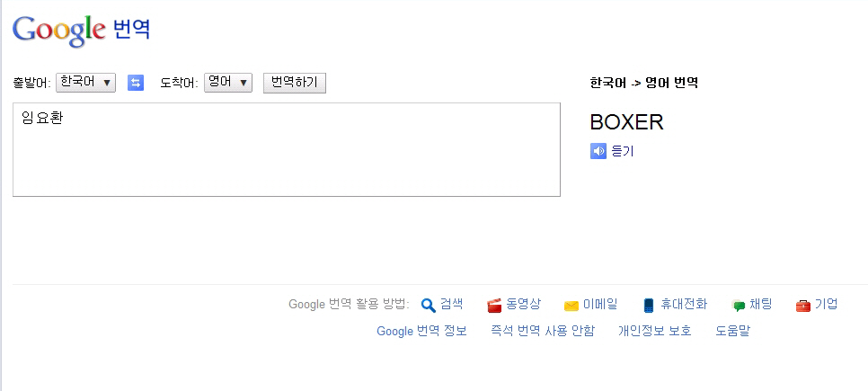This screenshot has height=391, width=868.
Task: Click the translated result BOXER text
Action: [626, 122]
